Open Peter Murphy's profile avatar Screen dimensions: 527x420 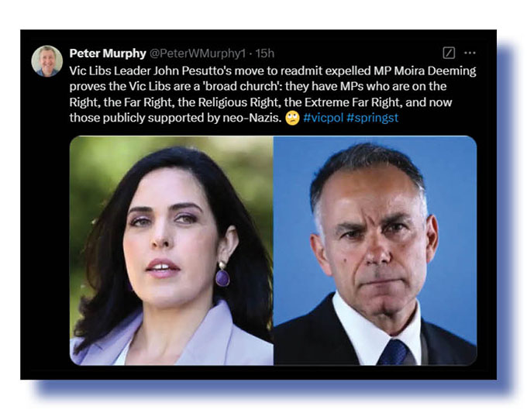(x=47, y=61)
